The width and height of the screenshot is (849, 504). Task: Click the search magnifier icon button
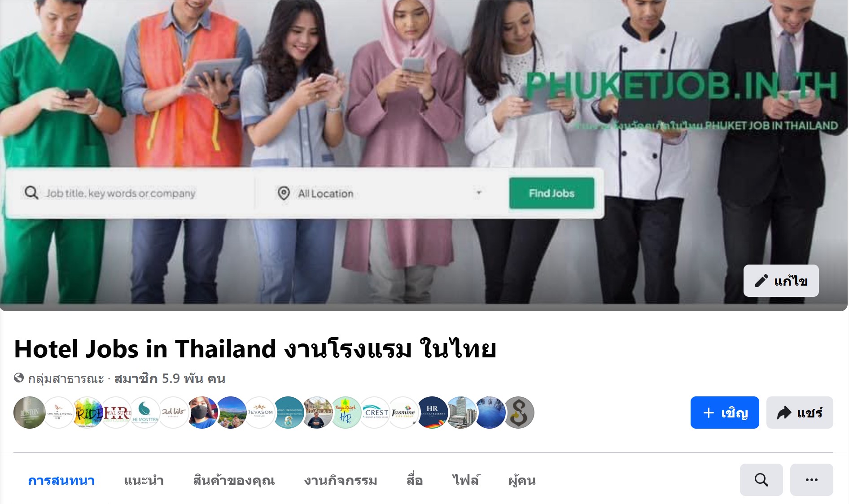[761, 480]
